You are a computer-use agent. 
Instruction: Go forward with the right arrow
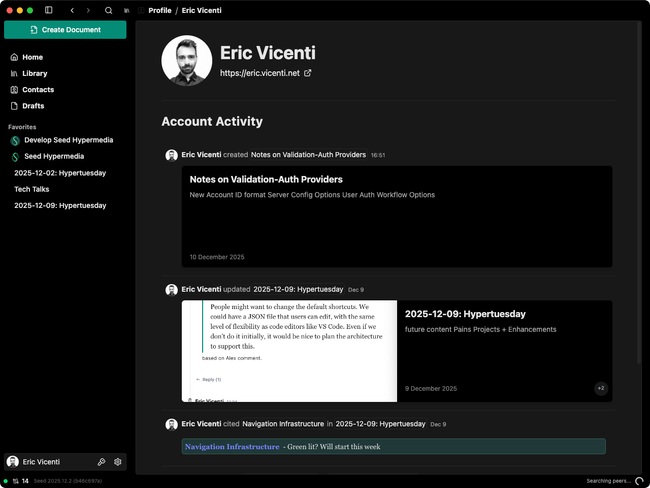coord(87,10)
